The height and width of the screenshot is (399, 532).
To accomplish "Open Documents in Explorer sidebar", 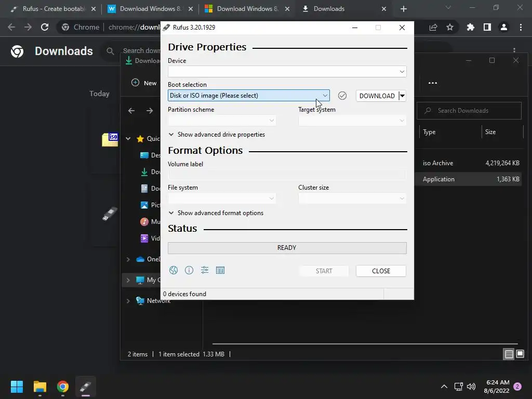I will click(150, 188).
